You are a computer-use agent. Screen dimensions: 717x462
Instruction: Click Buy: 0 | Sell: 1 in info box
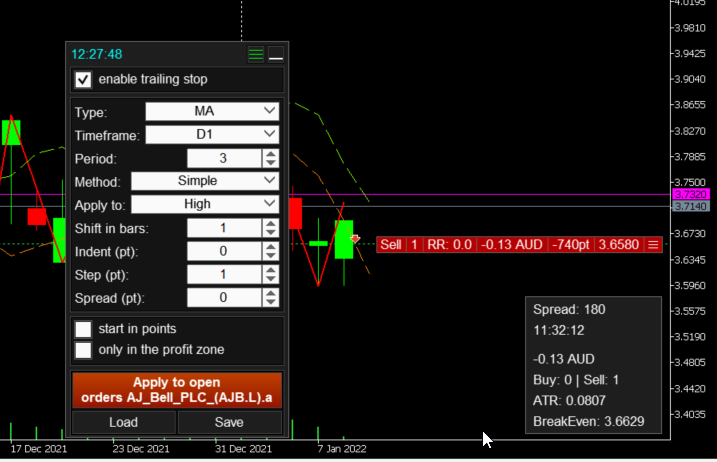[576, 380]
